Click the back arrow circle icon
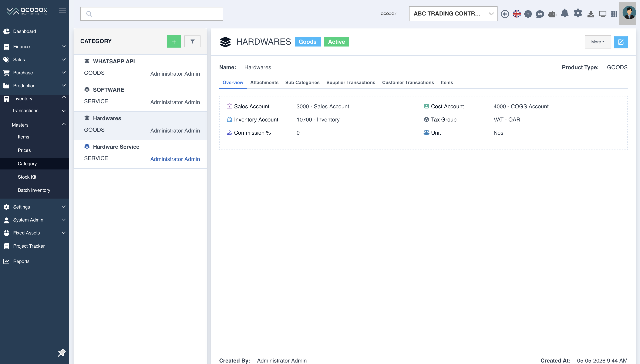Image resolution: width=640 pixels, height=364 pixels. point(505,14)
